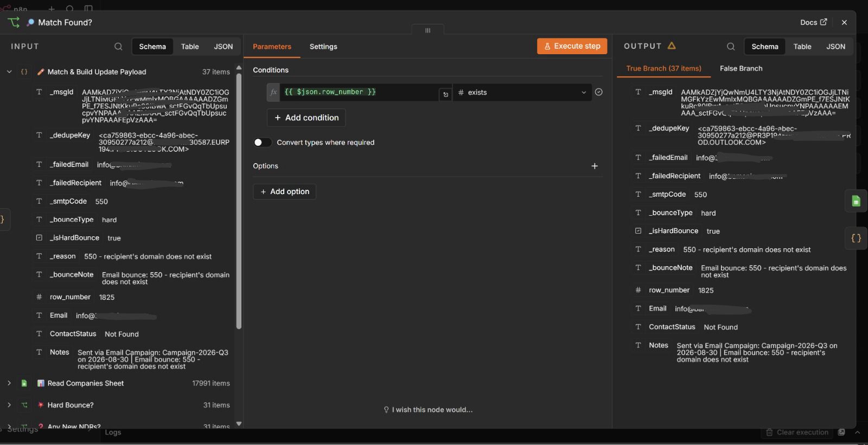Image resolution: width=868 pixels, height=445 pixels.
Task: Click the Google Sheets icon beside Read Companies Sheet
Action: tap(24, 383)
